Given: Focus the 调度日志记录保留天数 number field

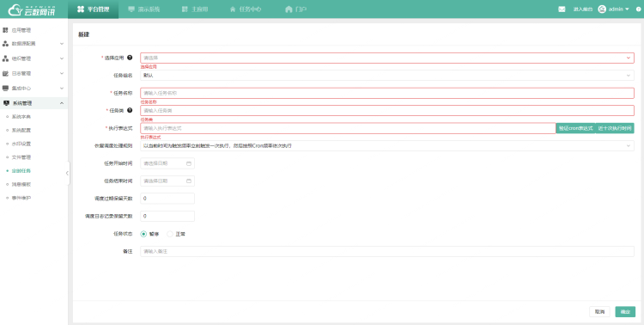Looking at the screenshot, I should [167, 216].
